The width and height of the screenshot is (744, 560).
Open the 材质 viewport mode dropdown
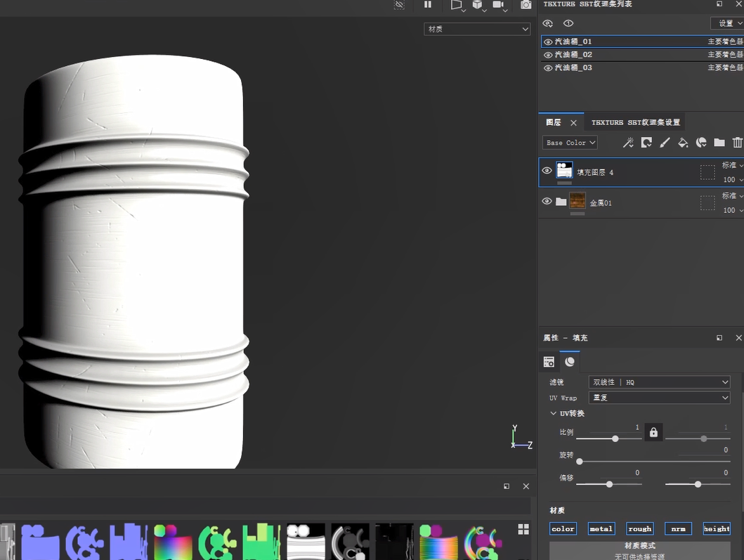[477, 29]
